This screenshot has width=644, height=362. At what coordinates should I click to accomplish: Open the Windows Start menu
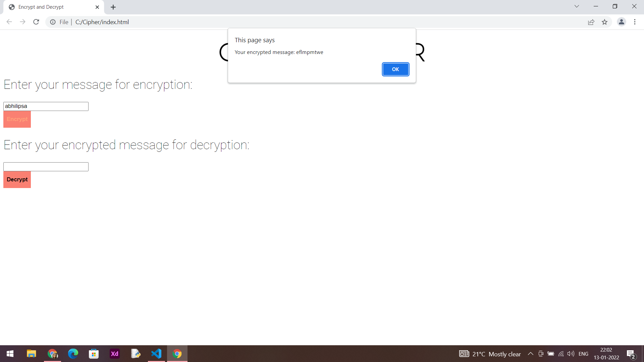(x=10, y=354)
